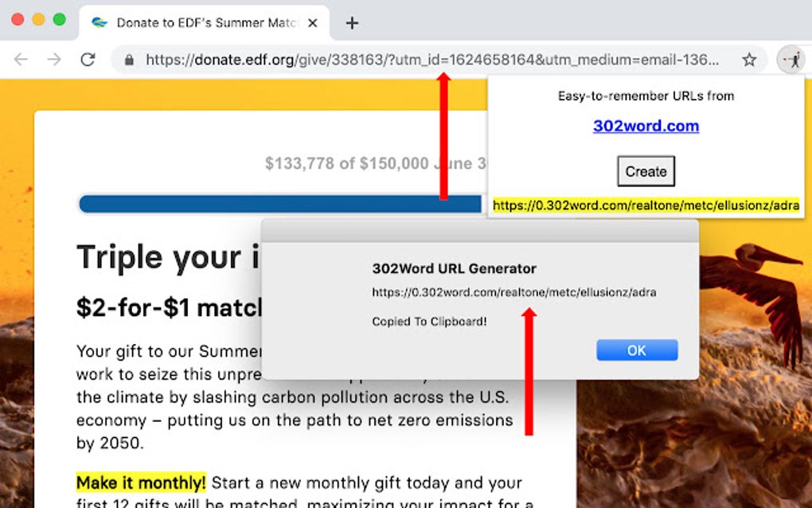Open the 302word.com link
The width and height of the screenshot is (812, 508).
pyautogui.click(x=645, y=126)
